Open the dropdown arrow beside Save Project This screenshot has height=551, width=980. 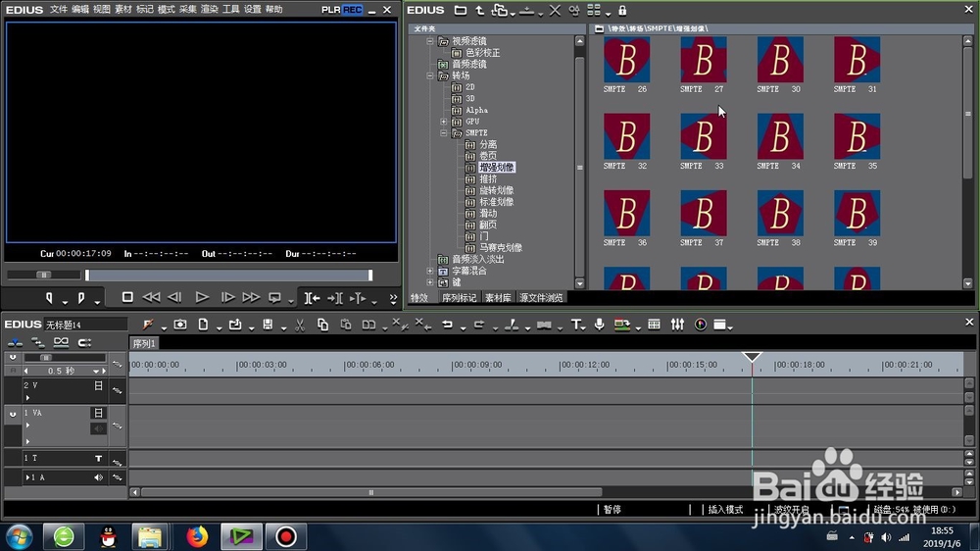[x=283, y=327]
